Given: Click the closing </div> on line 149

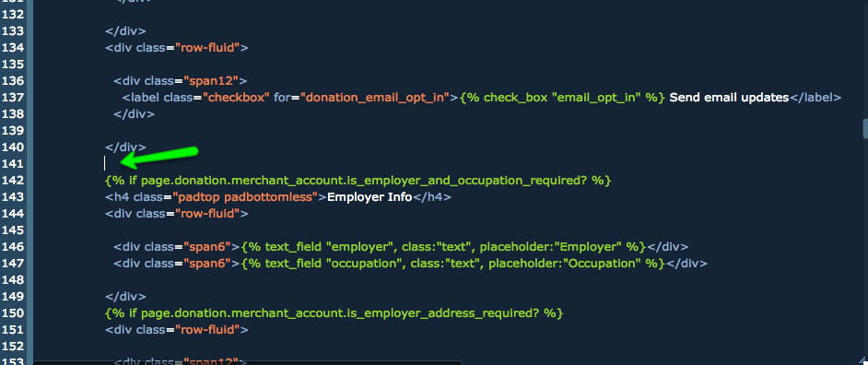Looking at the screenshot, I should (125, 297).
